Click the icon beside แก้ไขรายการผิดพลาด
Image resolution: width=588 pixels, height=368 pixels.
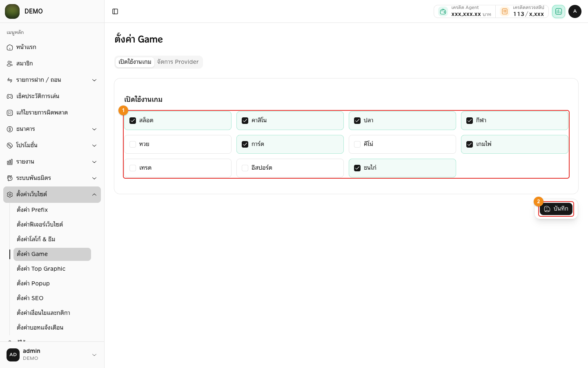click(10, 113)
